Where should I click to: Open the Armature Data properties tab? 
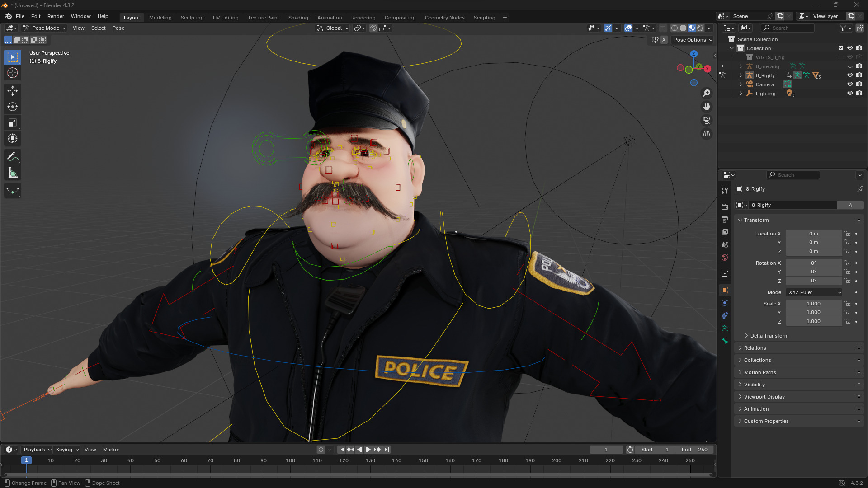[x=725, y=328]
